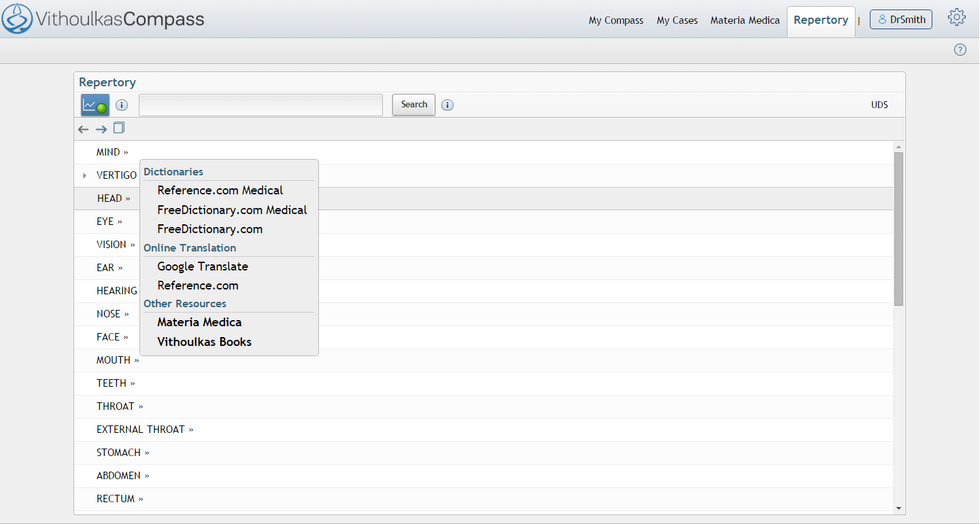Expand the EXTERNAL THROAT chapter

[145, 430]
